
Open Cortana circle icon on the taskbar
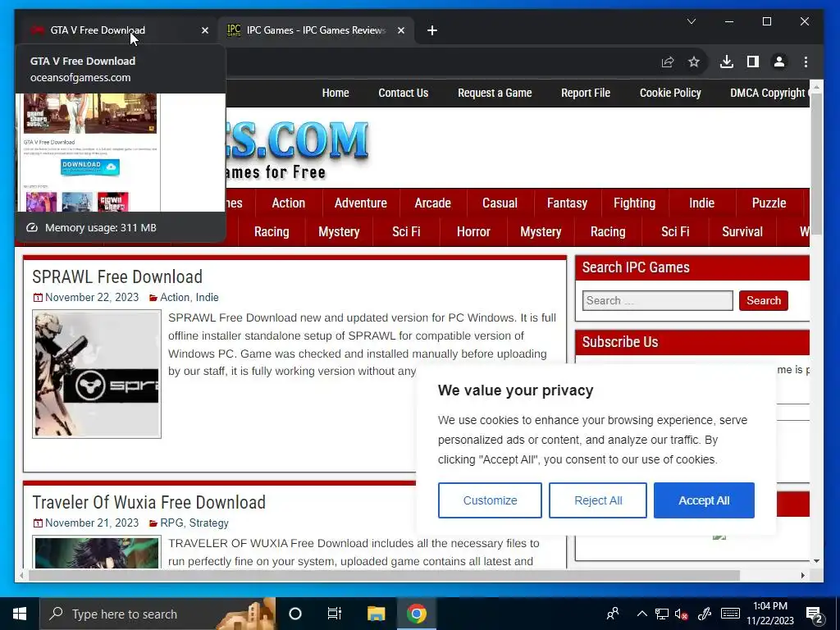[295, 614]
